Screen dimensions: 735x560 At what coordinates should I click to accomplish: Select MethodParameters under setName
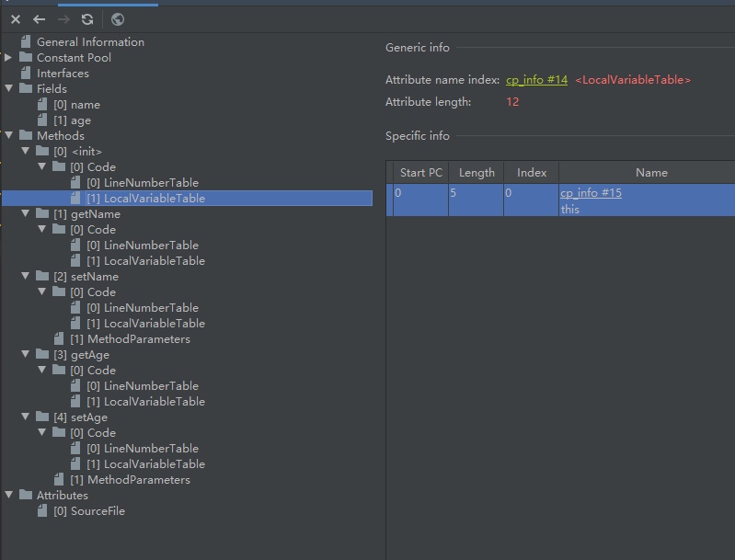130,339
